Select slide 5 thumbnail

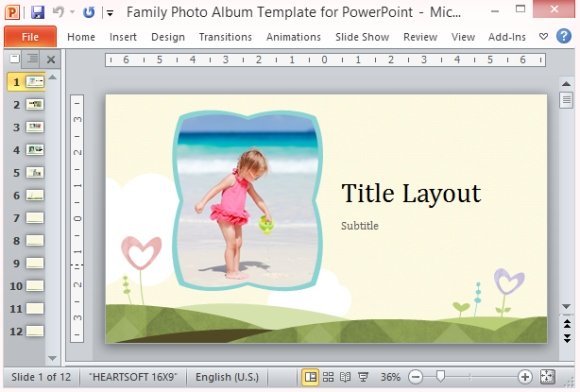tap(35, 173)
